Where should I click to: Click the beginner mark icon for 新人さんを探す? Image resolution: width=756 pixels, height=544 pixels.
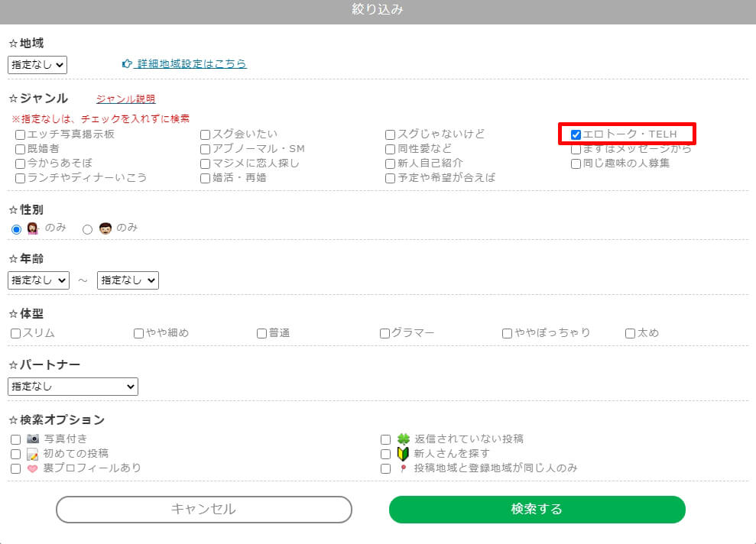[404, 454]
